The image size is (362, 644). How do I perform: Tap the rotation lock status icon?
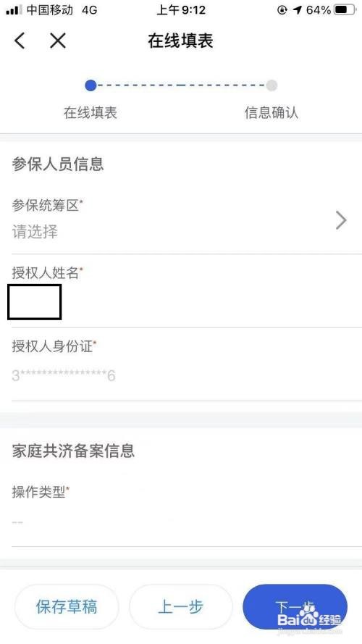(x=282, y=10)
